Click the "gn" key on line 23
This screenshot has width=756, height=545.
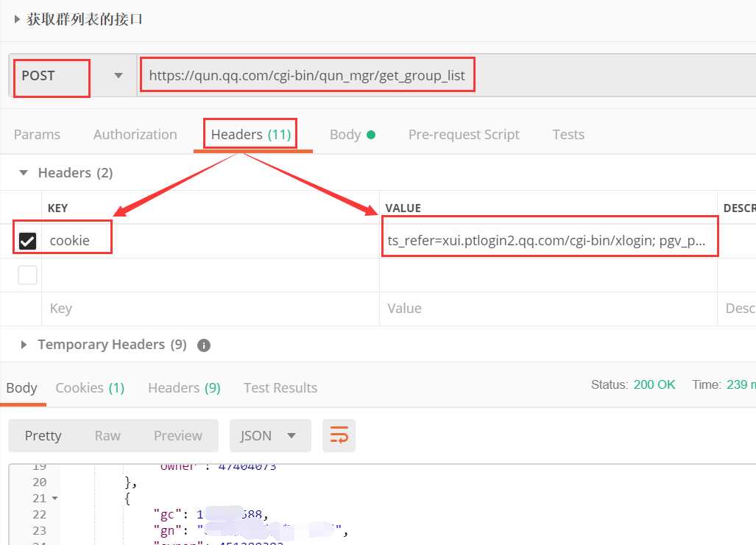pyautogui.click(x=167, y=530)
